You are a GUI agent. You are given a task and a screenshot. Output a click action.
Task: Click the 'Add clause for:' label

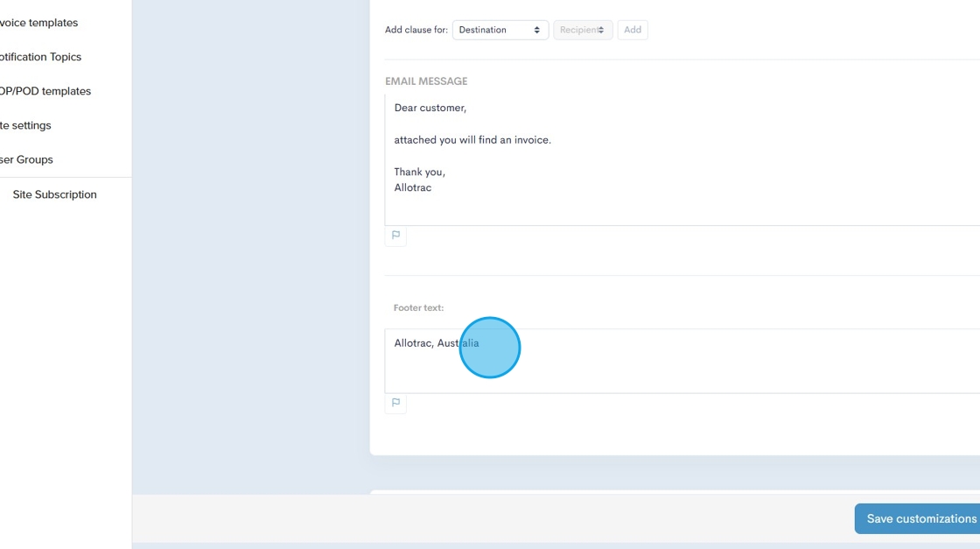point(416,30)
